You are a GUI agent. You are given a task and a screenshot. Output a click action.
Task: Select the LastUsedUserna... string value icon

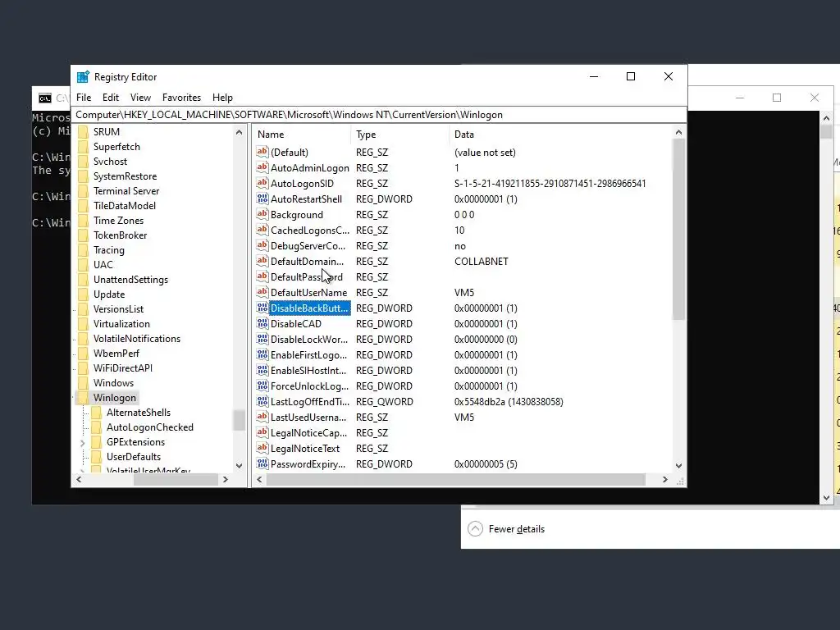[262, 417]
